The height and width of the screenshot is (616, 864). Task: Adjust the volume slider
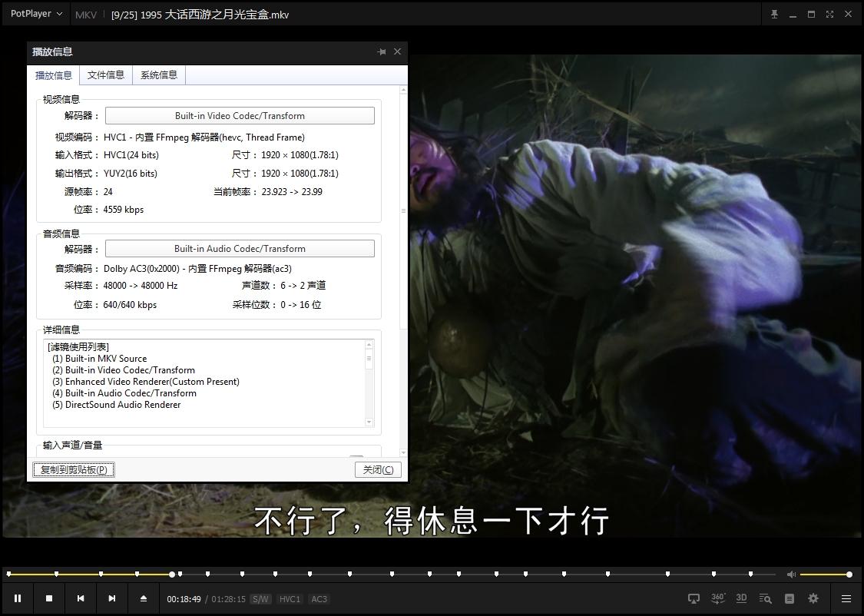click(x=825, y=575)
